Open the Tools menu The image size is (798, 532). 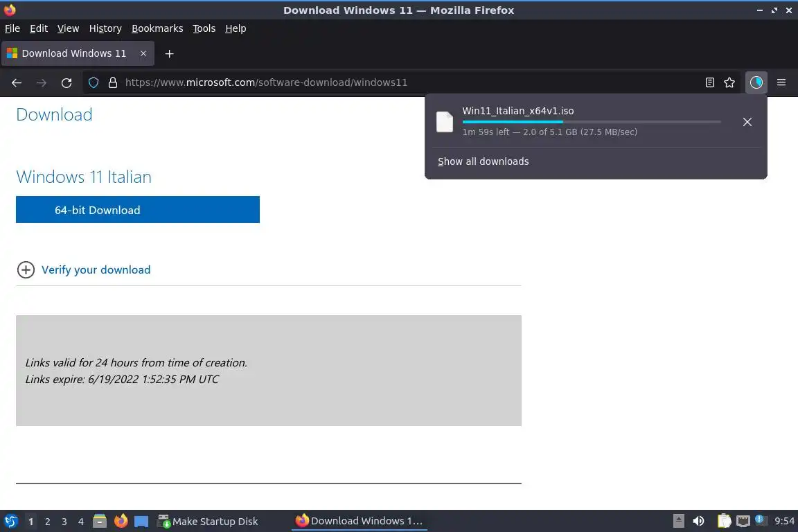pyautogui.click(x=204, y=28)
